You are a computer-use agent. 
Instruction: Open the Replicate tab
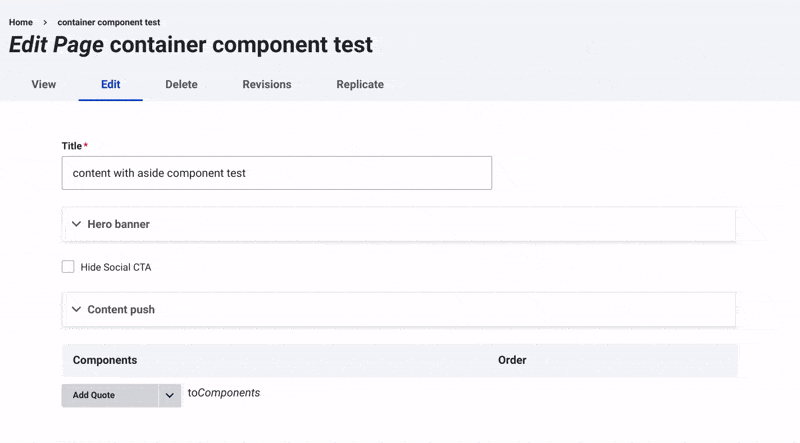click(360, 84)
